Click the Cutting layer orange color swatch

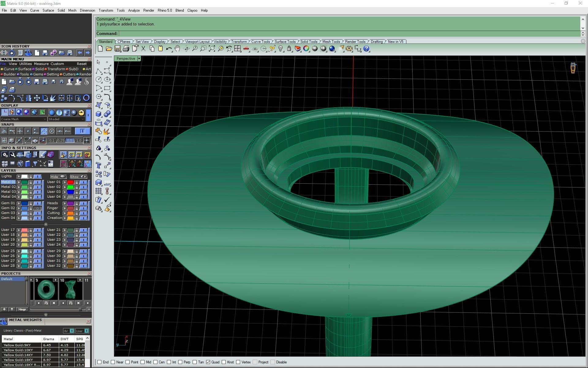[70, 213]
